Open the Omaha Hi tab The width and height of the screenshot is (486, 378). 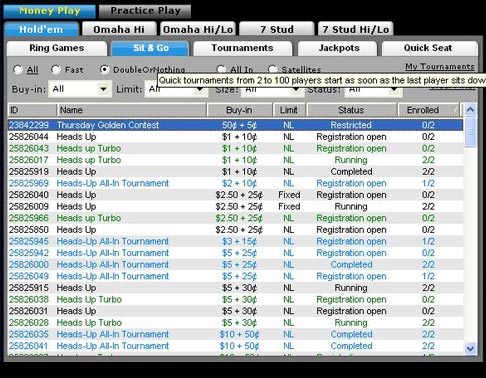click(119, 29)
